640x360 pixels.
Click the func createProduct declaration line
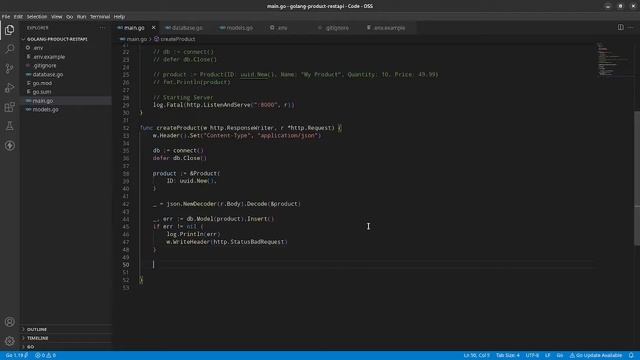(241, 128)
